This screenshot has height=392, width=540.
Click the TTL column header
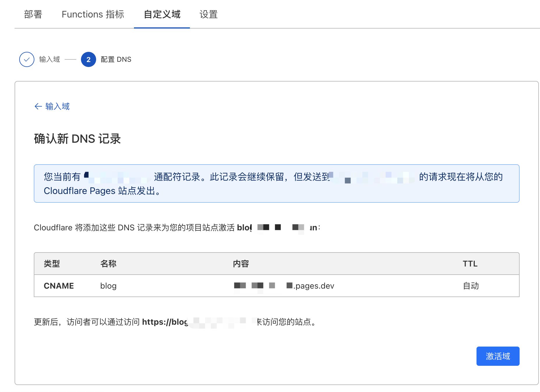pyautogui.click(x=470, y=264)
